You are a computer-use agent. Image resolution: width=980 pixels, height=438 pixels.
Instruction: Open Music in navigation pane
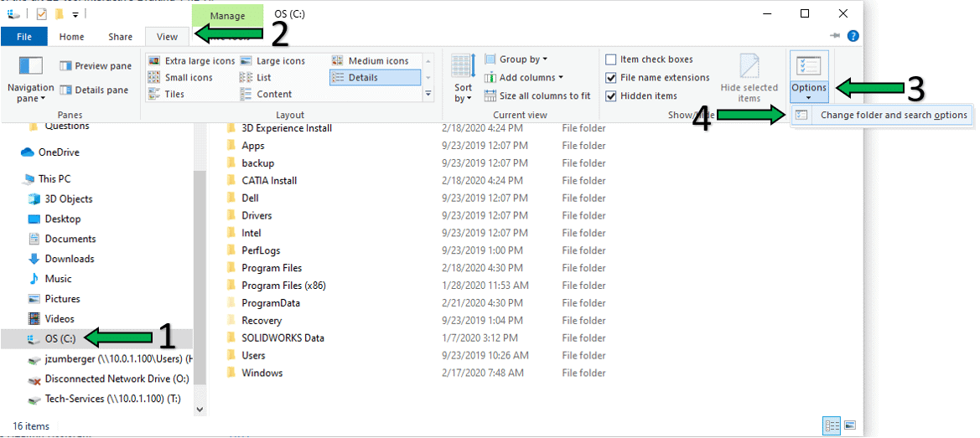(50, 279)
